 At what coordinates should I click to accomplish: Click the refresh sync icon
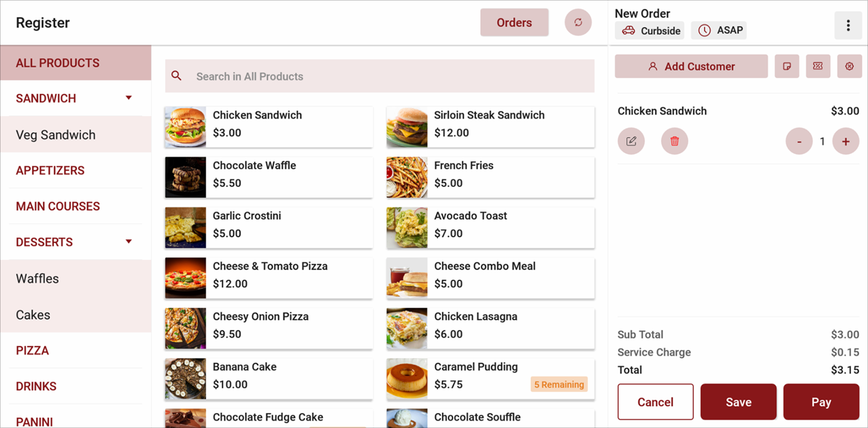pos(578,22)
